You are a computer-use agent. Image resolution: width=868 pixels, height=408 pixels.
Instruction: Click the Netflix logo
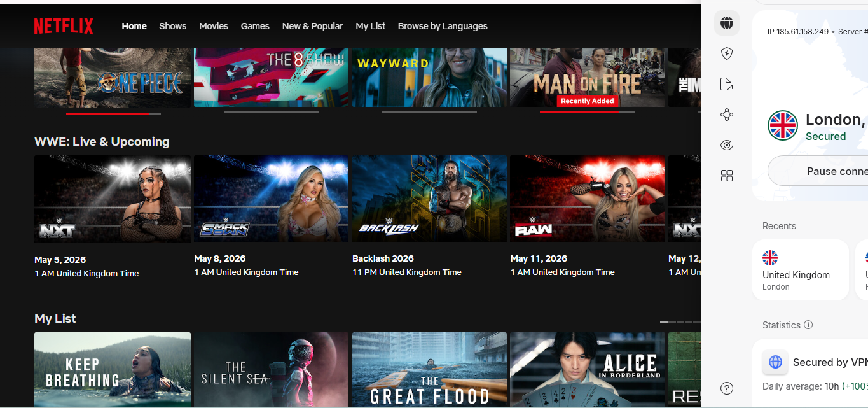click(64, 26)
